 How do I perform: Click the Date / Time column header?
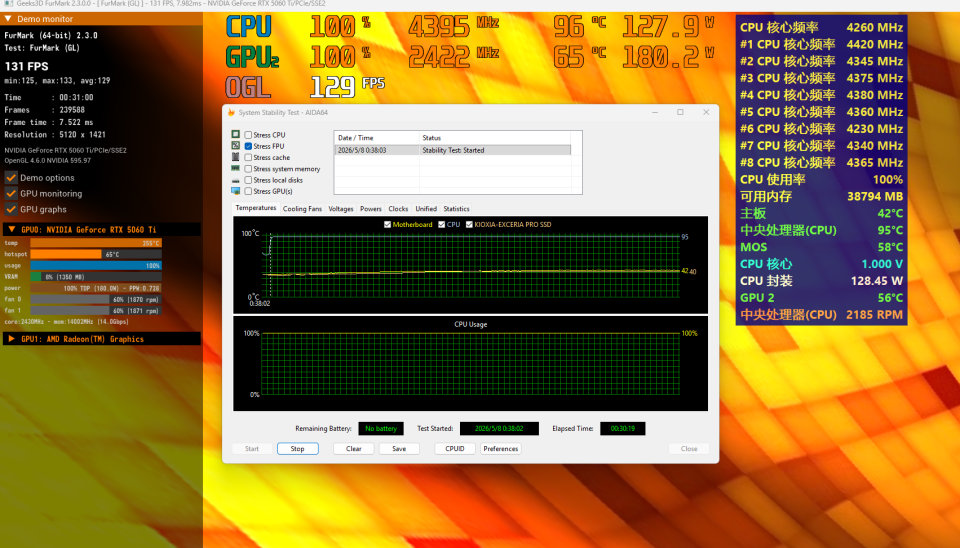click(x=377, y=138)
